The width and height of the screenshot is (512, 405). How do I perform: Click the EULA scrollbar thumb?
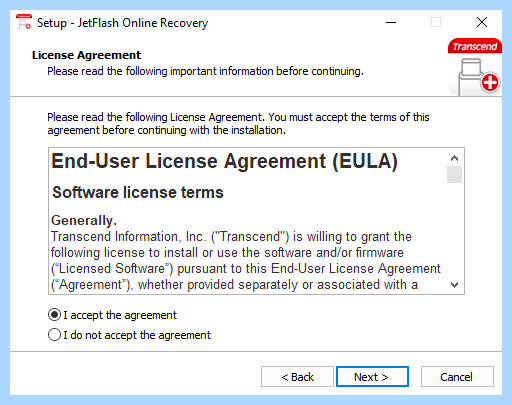coord(454,175)
